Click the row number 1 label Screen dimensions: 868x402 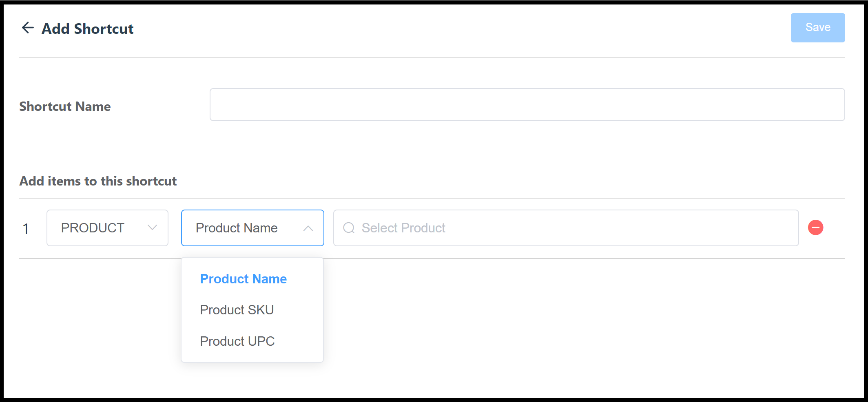(x=27, y=229)
